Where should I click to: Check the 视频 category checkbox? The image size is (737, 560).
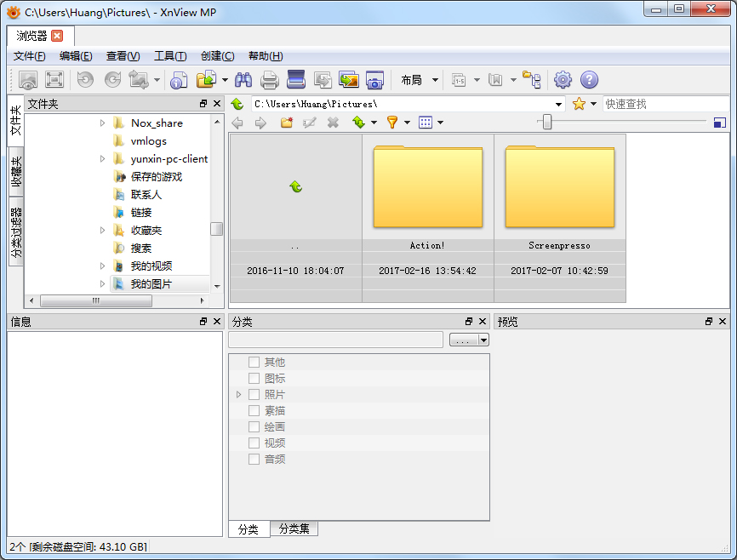[254, 443]
